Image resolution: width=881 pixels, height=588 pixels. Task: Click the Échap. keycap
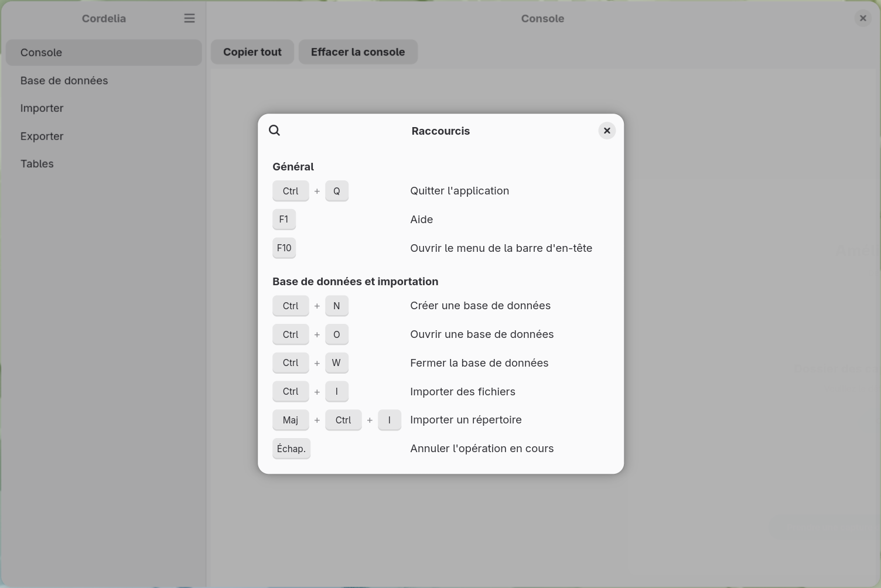click(x=291, y=449)
